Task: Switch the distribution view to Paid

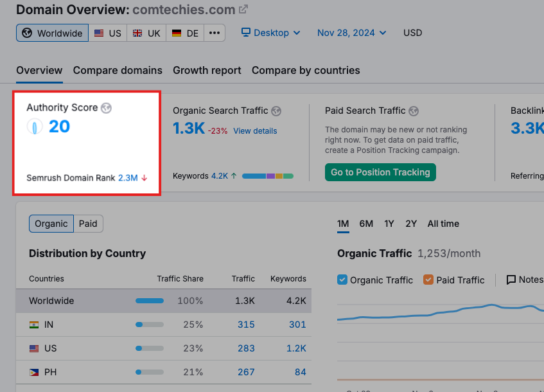Action: click(x=88, y=224)
